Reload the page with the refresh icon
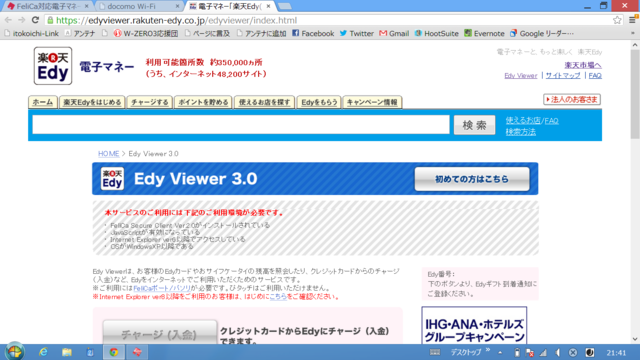The height and width of the screenshot is (360, 640). click(x=36, y=20)
